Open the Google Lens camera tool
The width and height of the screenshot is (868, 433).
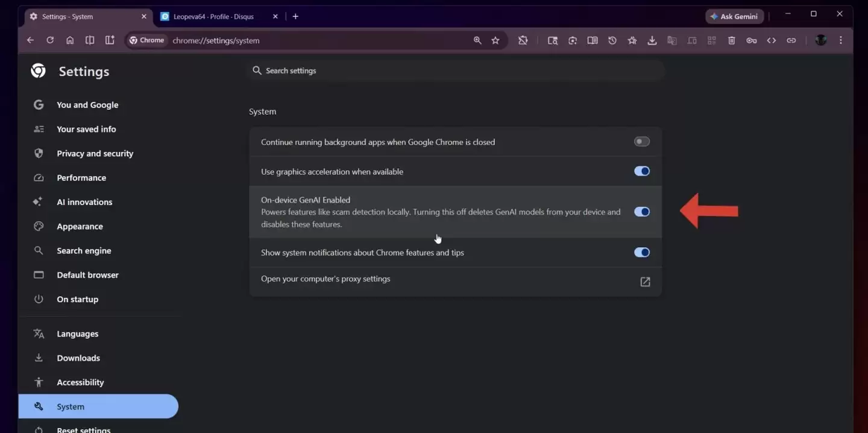(x=572, y=40)
